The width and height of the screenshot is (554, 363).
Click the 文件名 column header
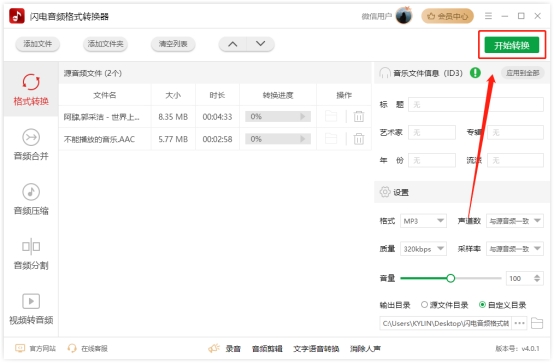[105, 95]
